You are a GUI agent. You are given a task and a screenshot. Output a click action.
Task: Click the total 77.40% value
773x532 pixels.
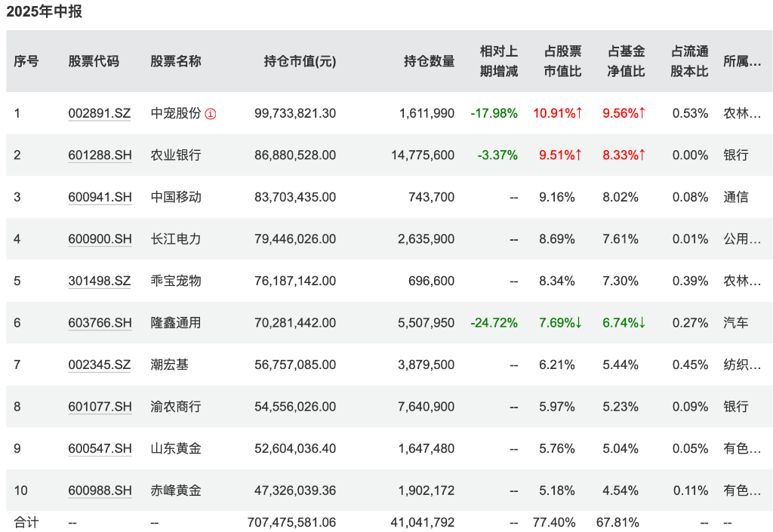click(554, 522)
